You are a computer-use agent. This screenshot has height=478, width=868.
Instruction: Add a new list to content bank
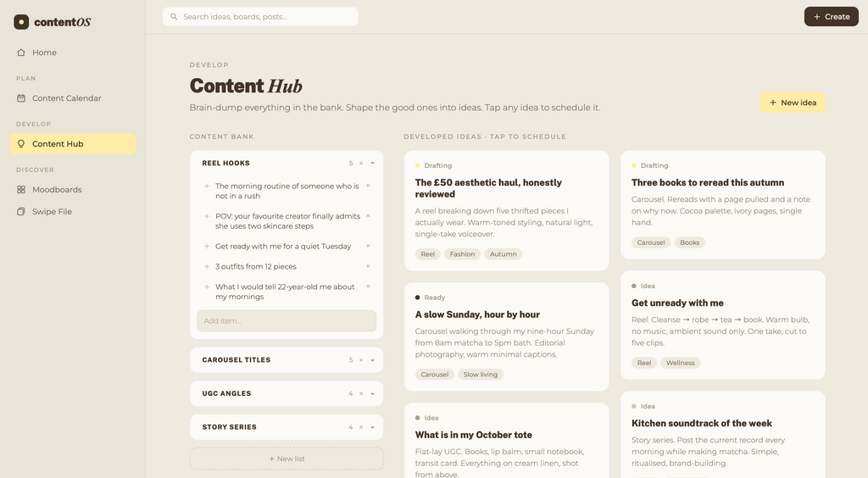[287, 459]
